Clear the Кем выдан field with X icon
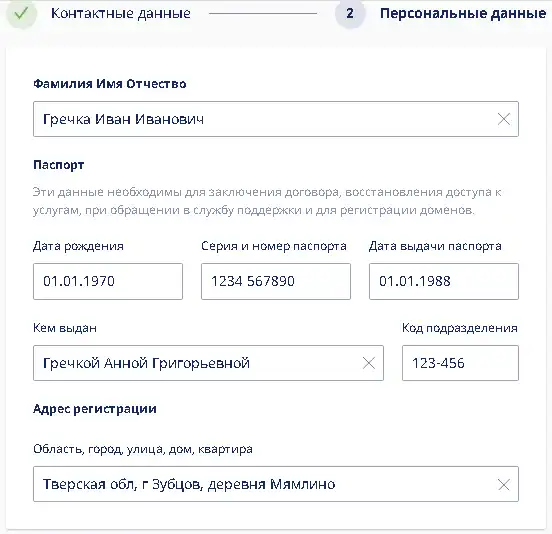Viewport: 552px width, 534px height. pos(369,363)
